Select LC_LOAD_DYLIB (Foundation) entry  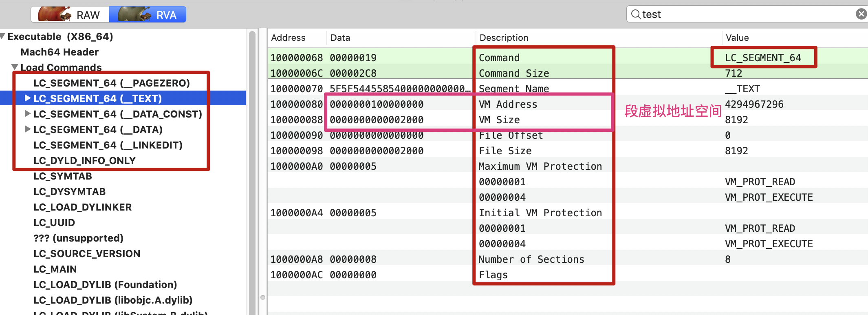105,284
